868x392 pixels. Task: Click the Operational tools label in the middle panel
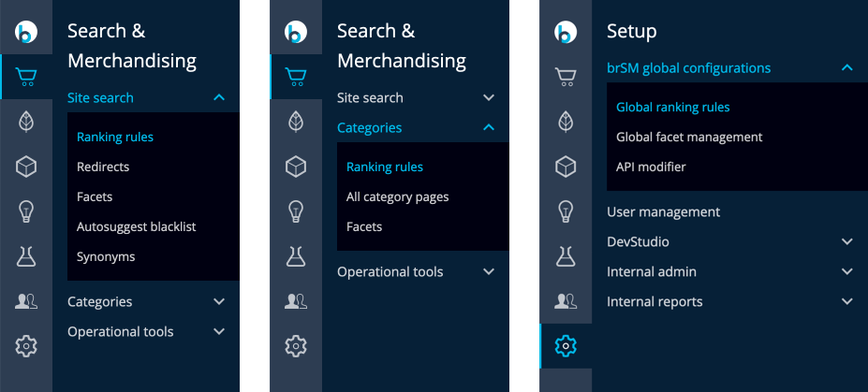390,272
